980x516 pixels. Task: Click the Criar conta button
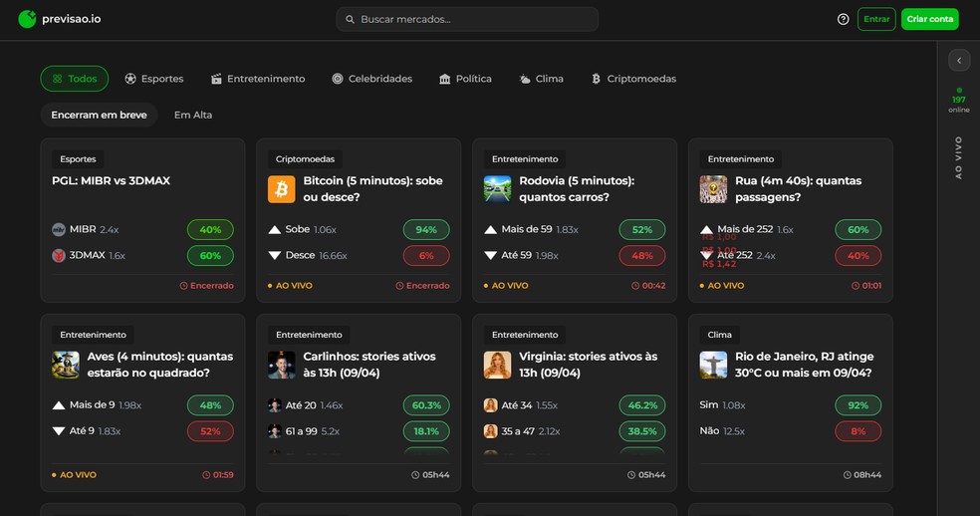click(930, 19)
